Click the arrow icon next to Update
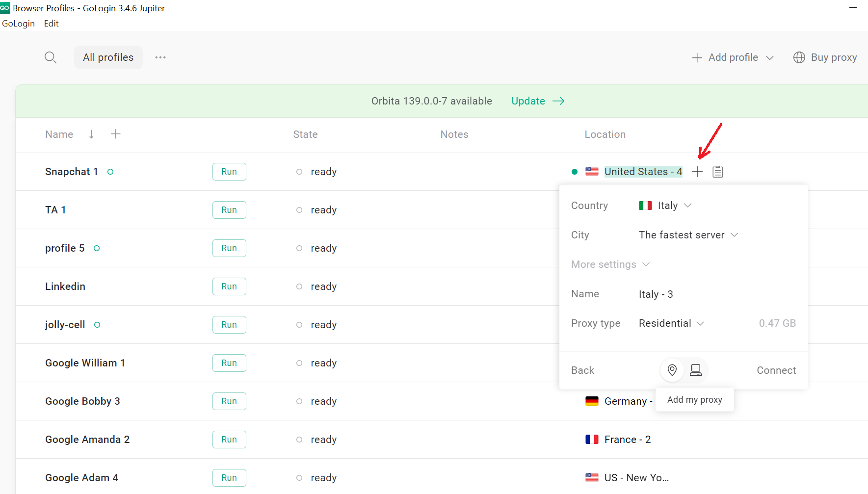 [558, 101]
